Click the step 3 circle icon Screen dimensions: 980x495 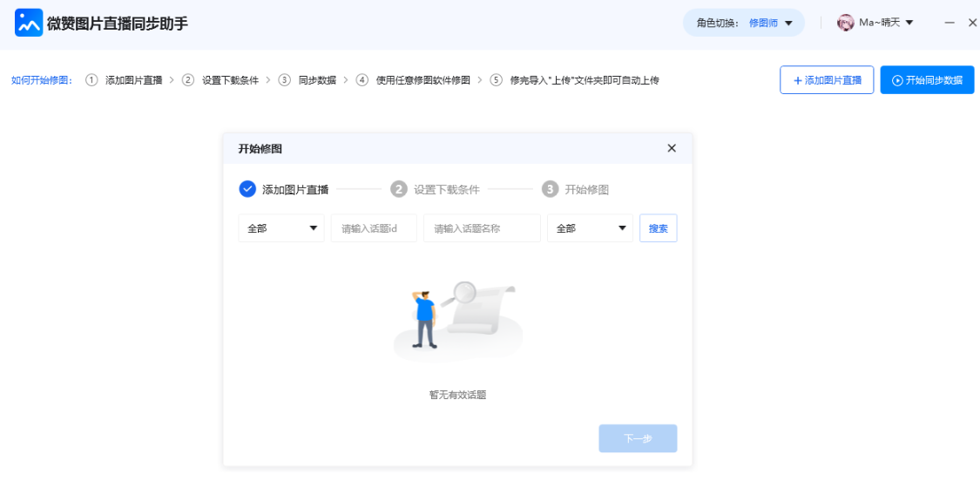coord(550,189)
